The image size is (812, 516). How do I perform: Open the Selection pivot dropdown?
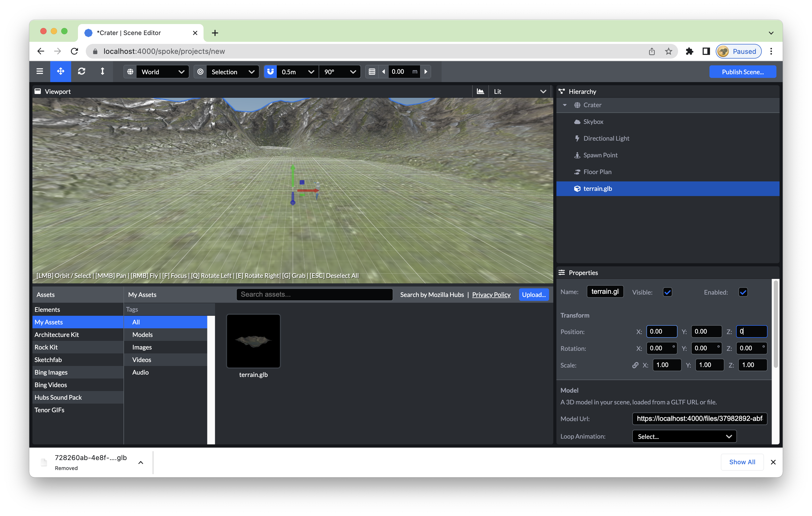click(x=233, y=72)
